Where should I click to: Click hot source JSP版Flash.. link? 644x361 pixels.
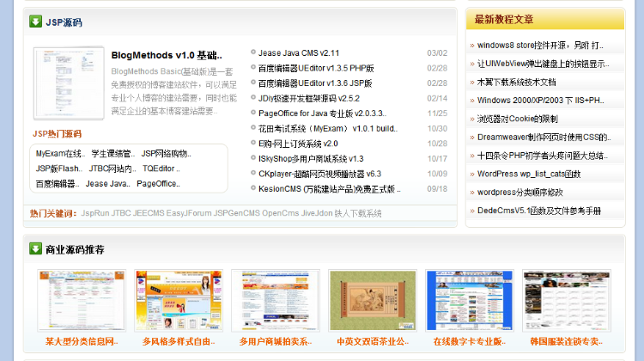pos(59,168)
